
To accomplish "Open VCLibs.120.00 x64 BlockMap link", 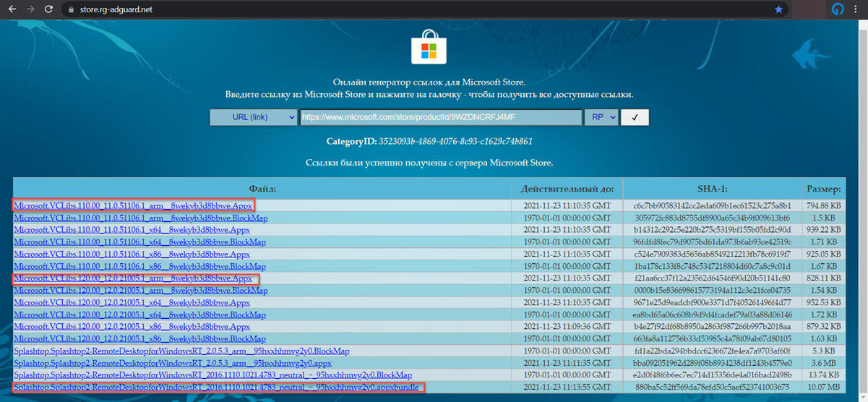I will [139, 315].
